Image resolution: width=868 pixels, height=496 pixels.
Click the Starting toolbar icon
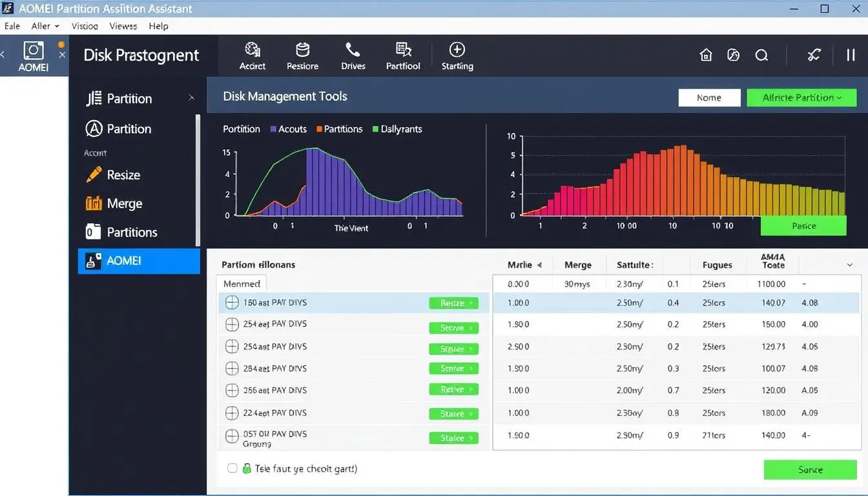(x=457, y=55)
